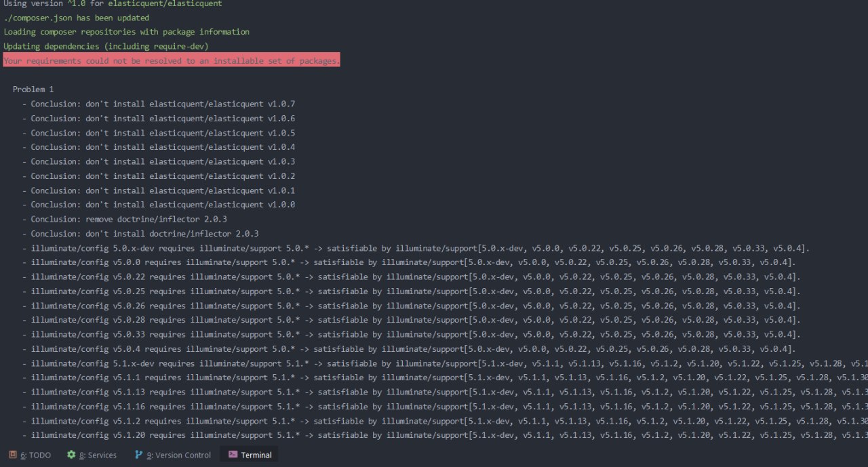Click the 'illuminate/config 5.0.x-dev requires' line
The width and height of the screenshot is (868, 467).
416,248
